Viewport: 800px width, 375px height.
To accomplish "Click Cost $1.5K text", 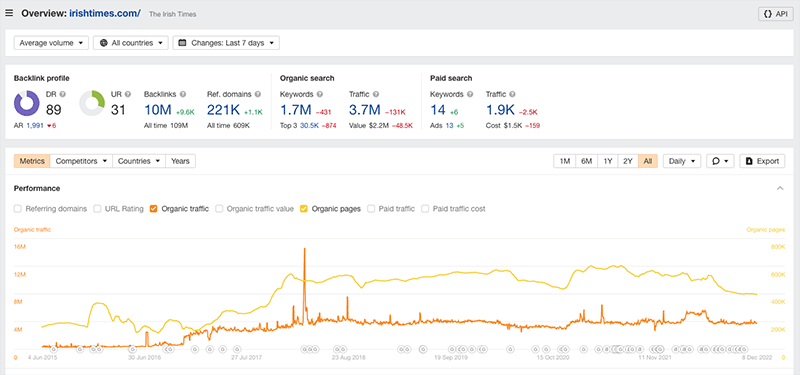I will coord(503,126).
